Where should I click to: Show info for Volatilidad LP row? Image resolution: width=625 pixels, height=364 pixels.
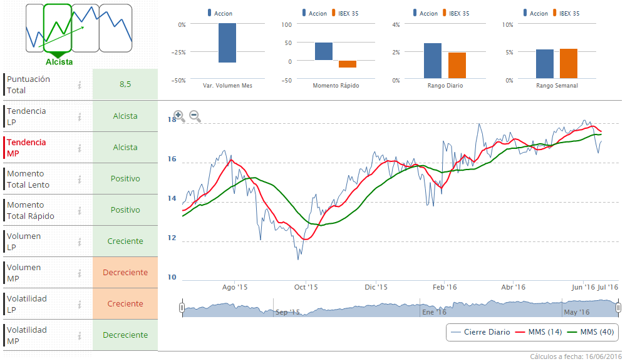80,304
